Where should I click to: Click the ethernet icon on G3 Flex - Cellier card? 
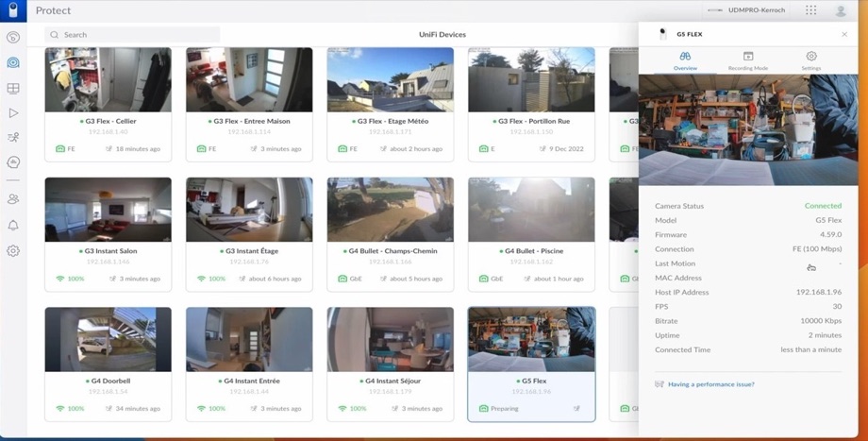(59, 148)
